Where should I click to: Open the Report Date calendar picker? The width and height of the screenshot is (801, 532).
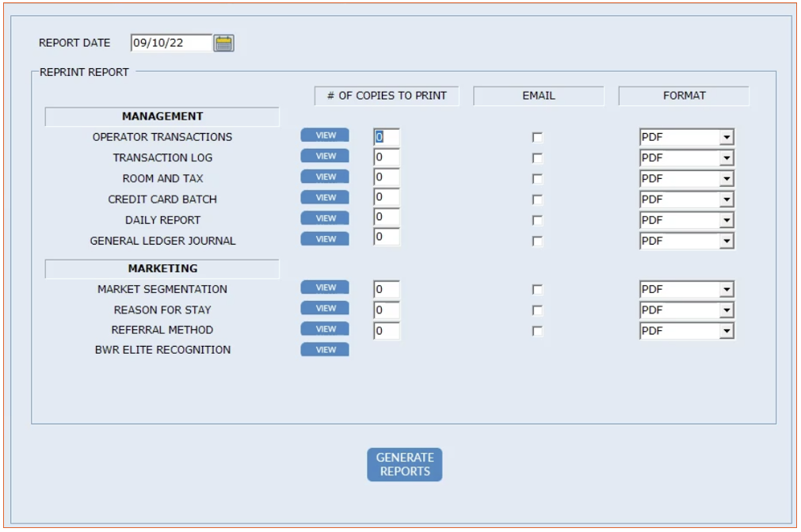tap(224, 43)
